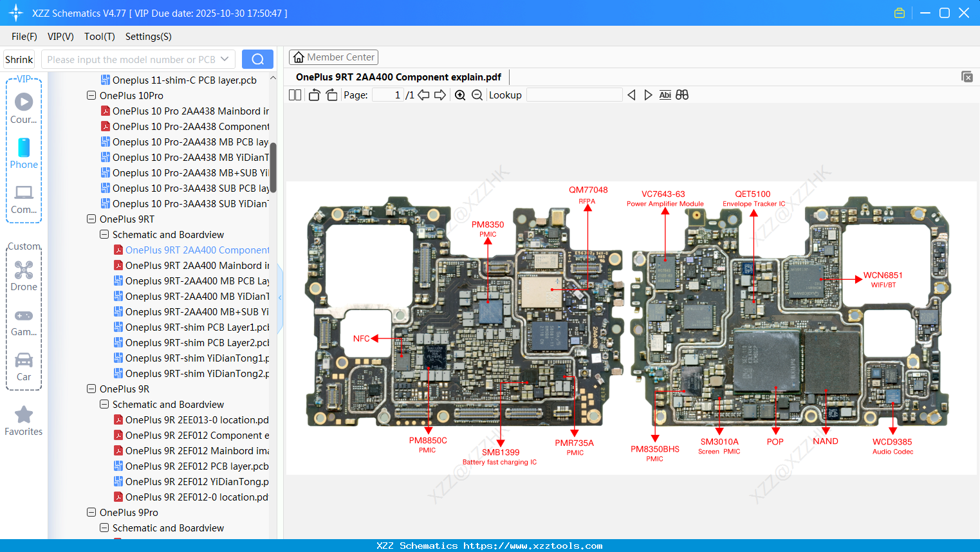
Task: Rotate the PDF clockwise
Action: pyautogui.click(x=331, y=95)
